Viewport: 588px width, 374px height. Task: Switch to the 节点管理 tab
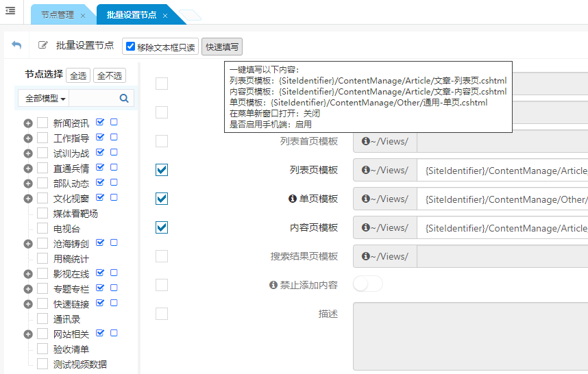coord(58,14)
